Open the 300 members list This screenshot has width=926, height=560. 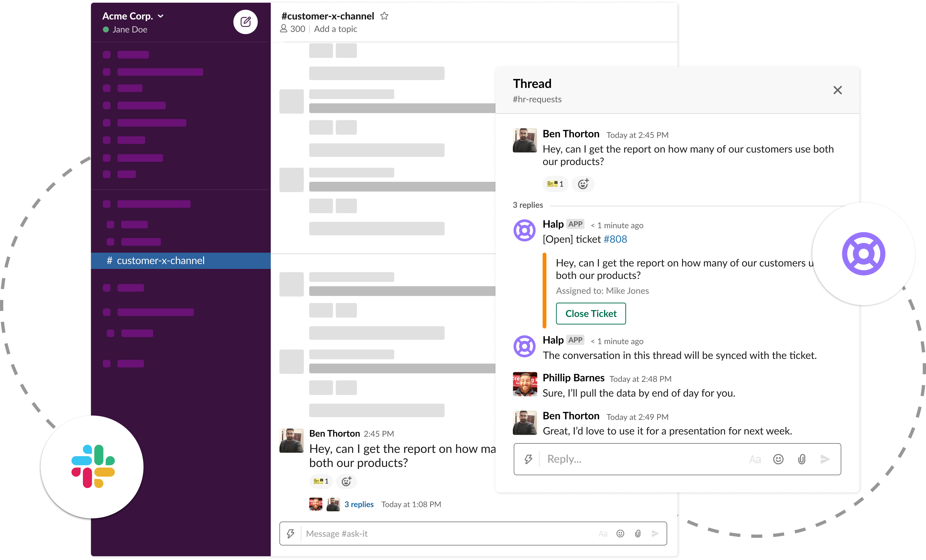point(292,29)
